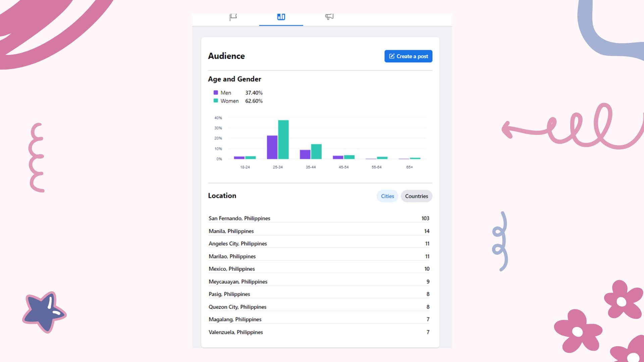Viewport: 644px width, 362px height.
Task: Click the teal Women legend swatch
Action: pos(216,101)
